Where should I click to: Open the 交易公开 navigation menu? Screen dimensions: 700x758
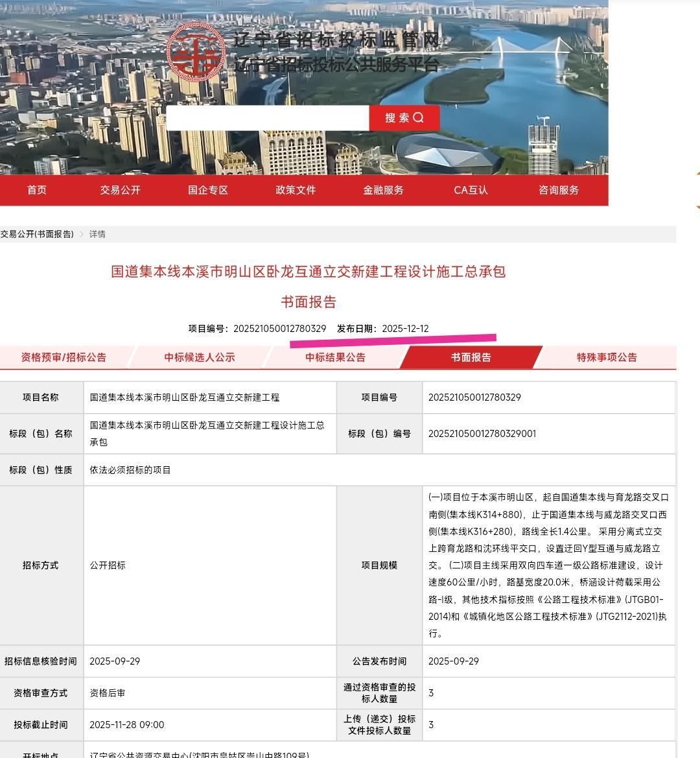(119, 190)
